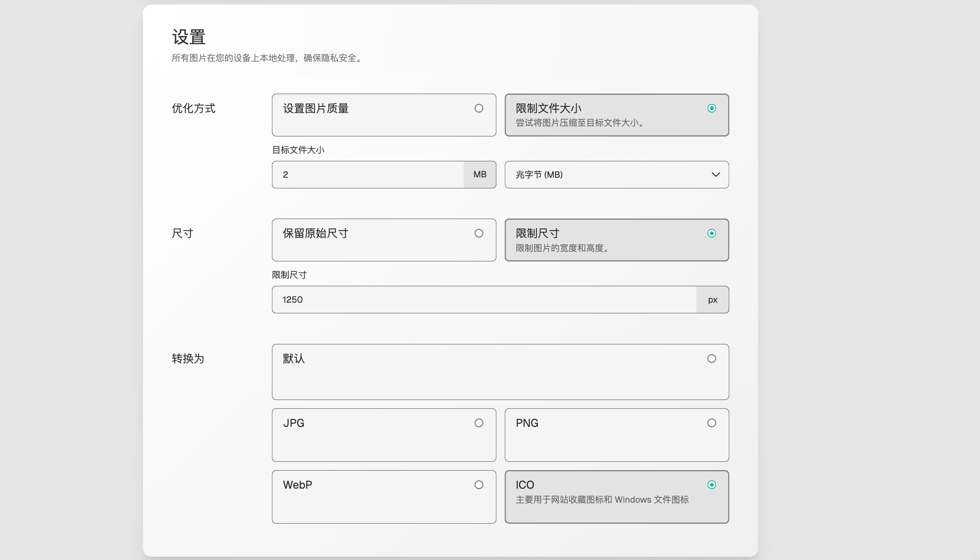Choose the 限制文件大小 optimization option
The height and width of the screenshot is (560, 980).
point(711,108)
